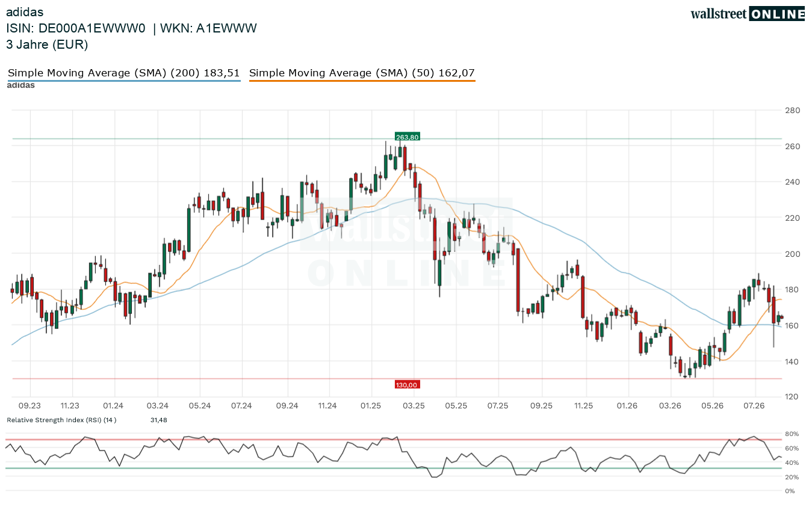The image size is (812, 507).
Task: Click the red 130,00 low price marker
Action: click(x=407, y=384)
